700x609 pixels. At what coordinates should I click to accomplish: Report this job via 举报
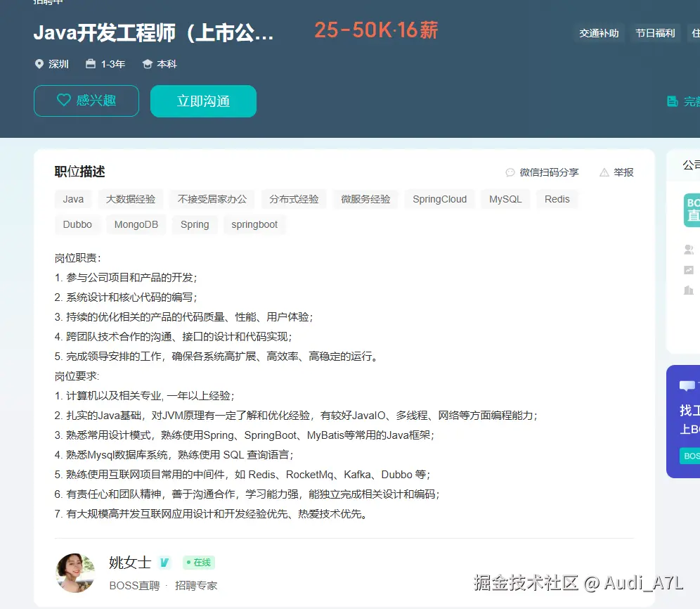(616, 172)
